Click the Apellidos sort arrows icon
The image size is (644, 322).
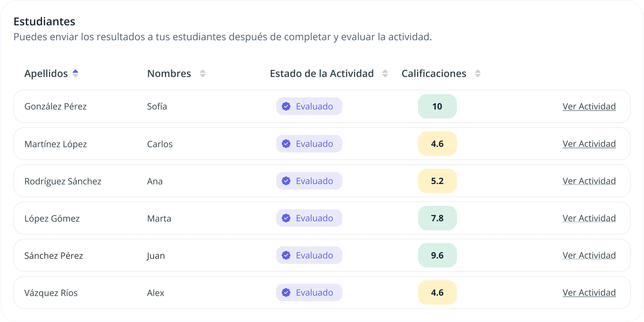(x=75, y=74)
